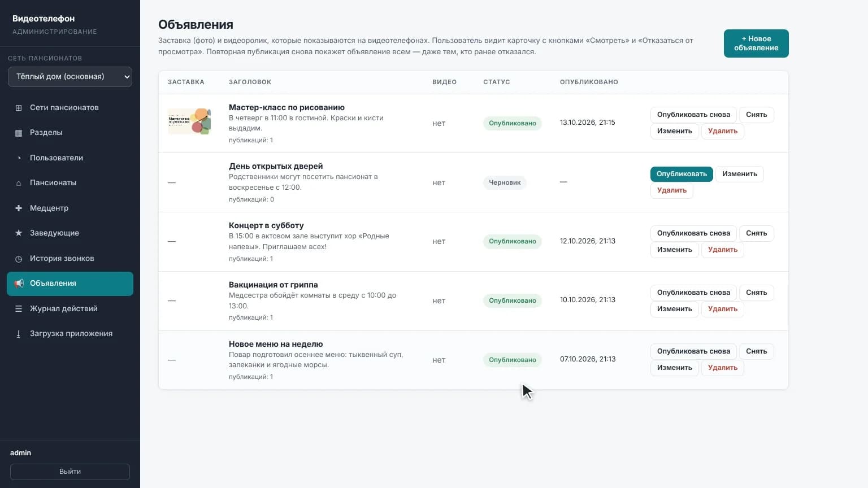Click the table icon beside Разделы
Image resolution: width=868 pixels, height=488 pixels.
19,133
